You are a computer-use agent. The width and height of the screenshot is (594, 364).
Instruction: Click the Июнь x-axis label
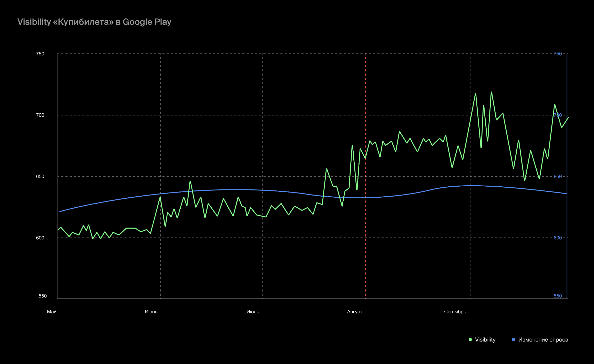tap(151, 312)
